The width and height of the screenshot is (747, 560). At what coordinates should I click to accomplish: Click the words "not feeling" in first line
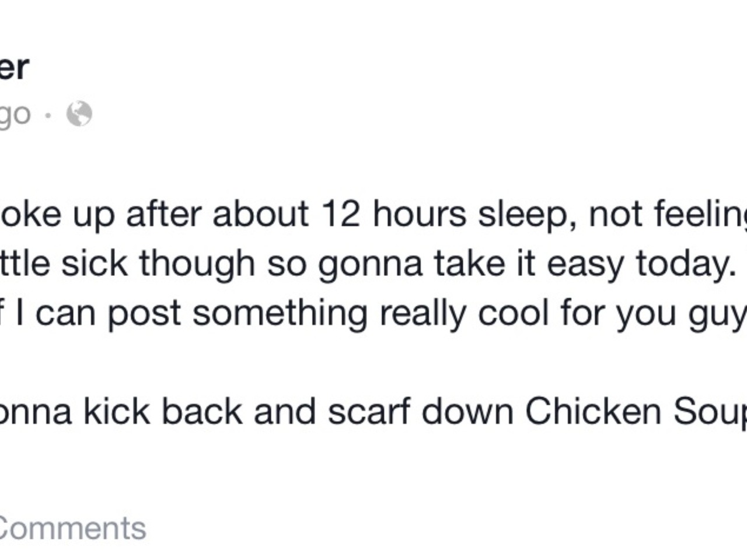tap(668, 214)
